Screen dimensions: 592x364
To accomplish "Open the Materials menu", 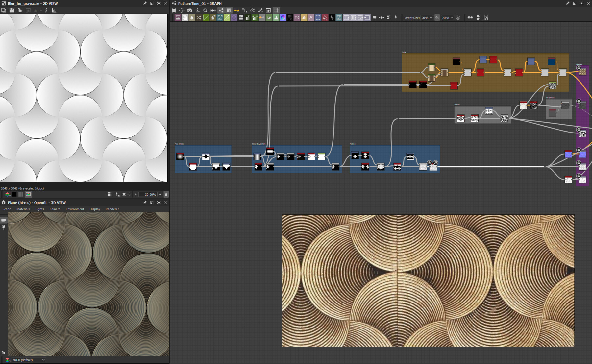I will click(23, 209).
